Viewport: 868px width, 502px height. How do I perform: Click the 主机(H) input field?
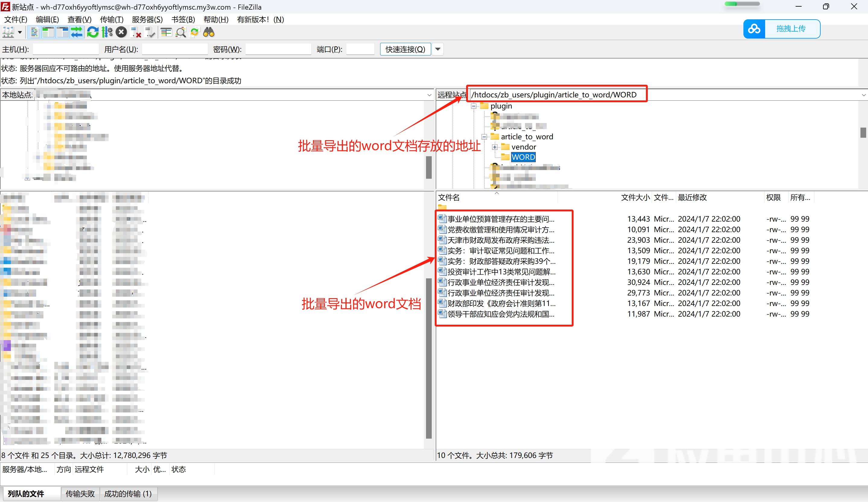click(65, 49)
